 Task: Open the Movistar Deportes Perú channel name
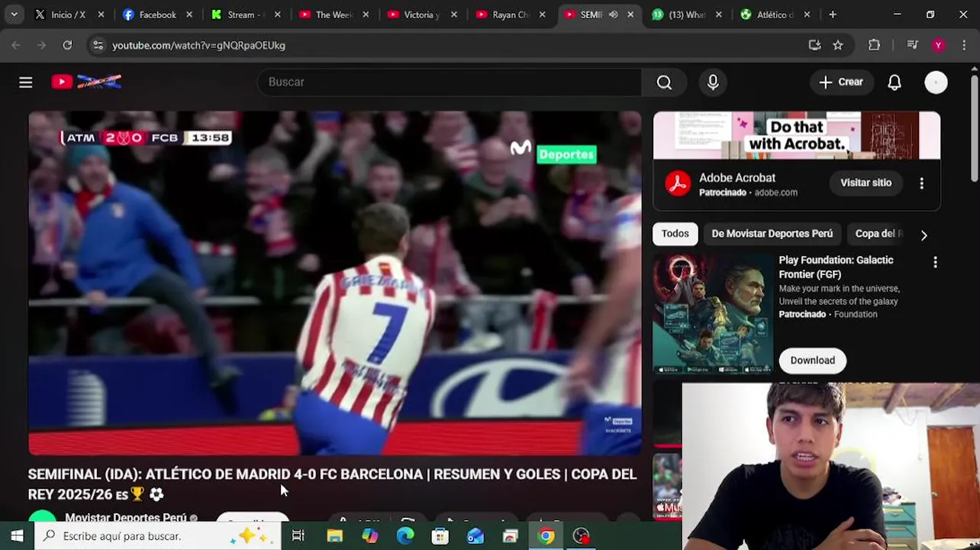(125, 518)
